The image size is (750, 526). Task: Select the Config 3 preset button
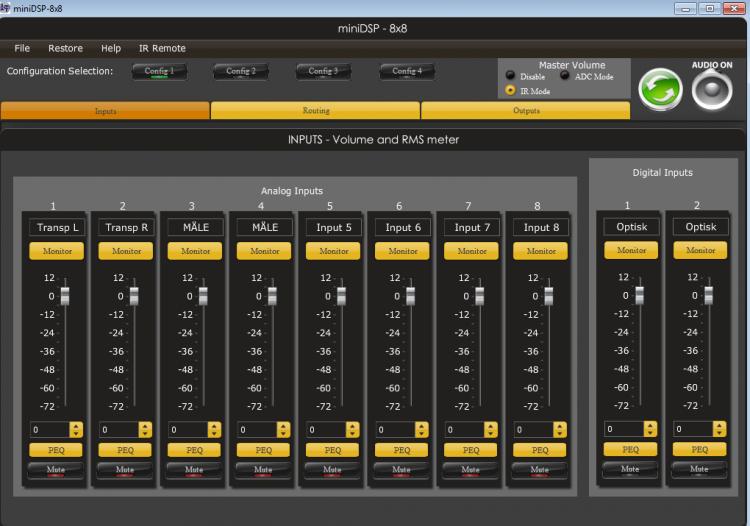click(x=323, y=72)
